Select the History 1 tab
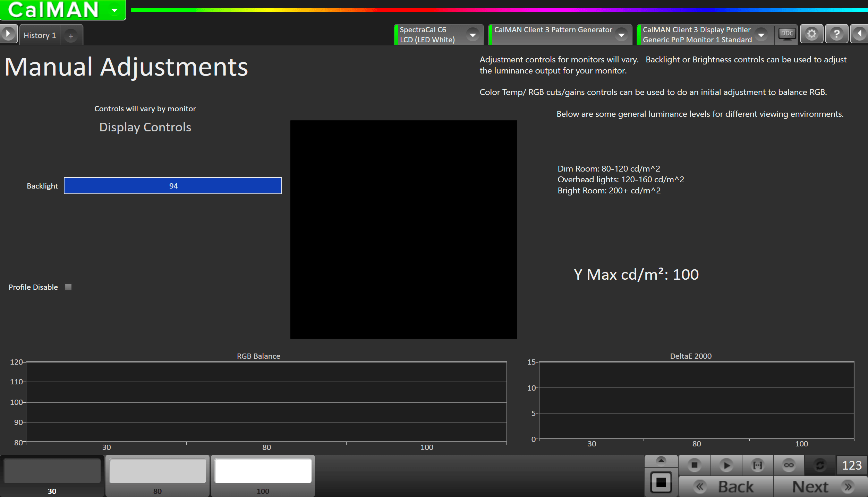The width and height of the screenshot is (868, 497). click(x=40, y=35)
